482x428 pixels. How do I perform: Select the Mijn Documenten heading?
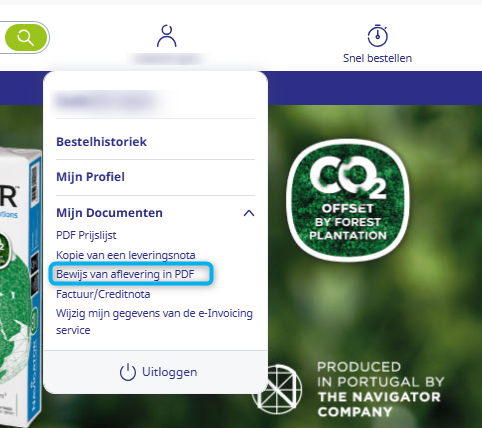(x=109, y=213)
